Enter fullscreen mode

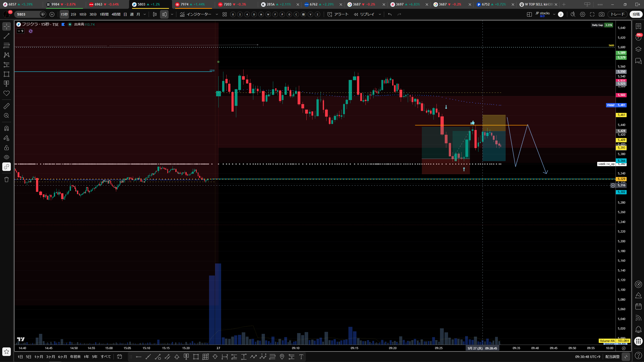point(592,14)
